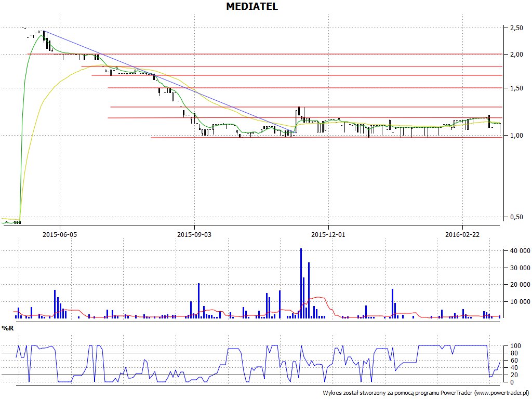Screen dimensions: 532x399
Task: Click the 1,00 price axis label
Action: (x=516, y=136)
